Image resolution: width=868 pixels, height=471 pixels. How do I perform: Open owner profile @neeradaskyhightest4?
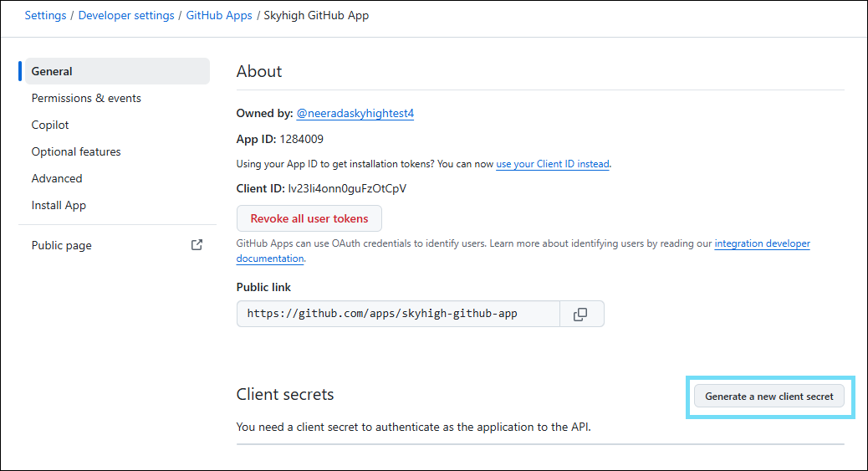point(355,113)
